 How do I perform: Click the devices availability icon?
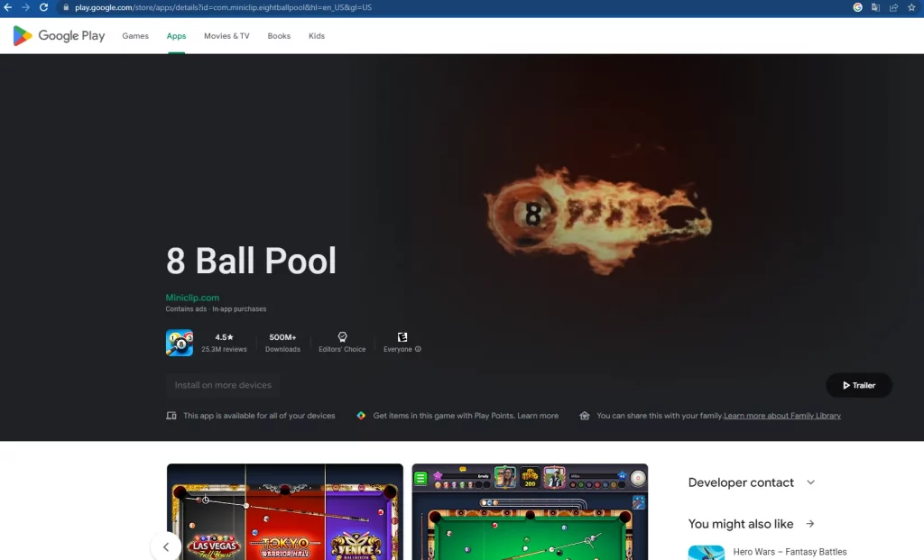click(171, 416)
